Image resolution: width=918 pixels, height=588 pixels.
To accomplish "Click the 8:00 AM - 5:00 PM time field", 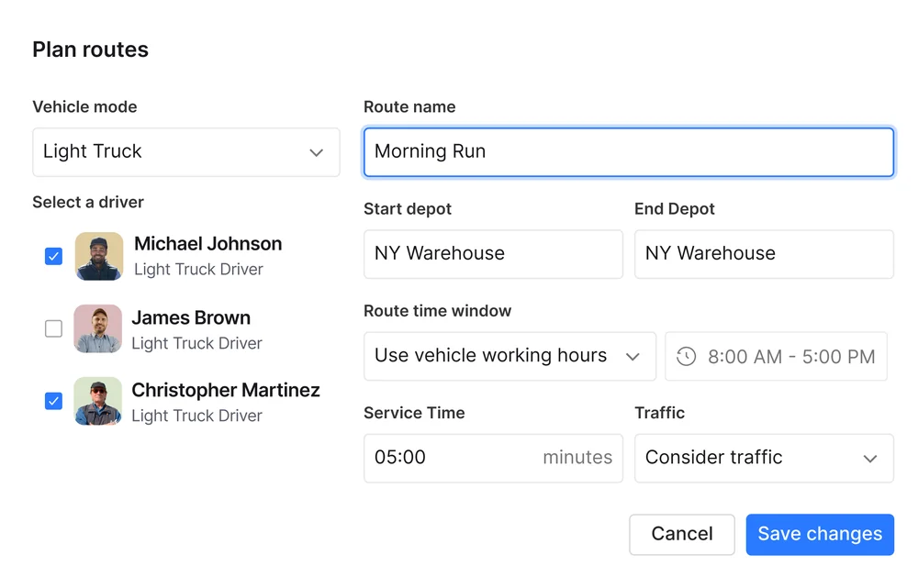I will (x=777, y=356).
